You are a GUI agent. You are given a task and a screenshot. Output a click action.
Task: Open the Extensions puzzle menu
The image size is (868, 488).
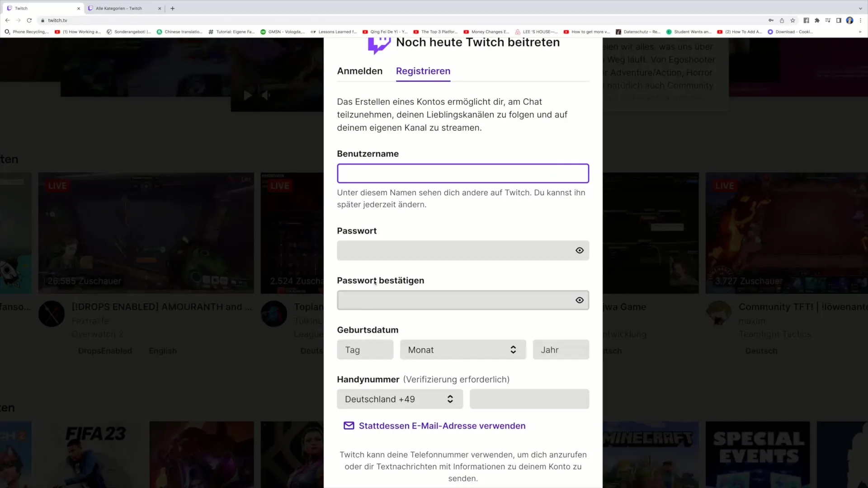tap(817, 20)
